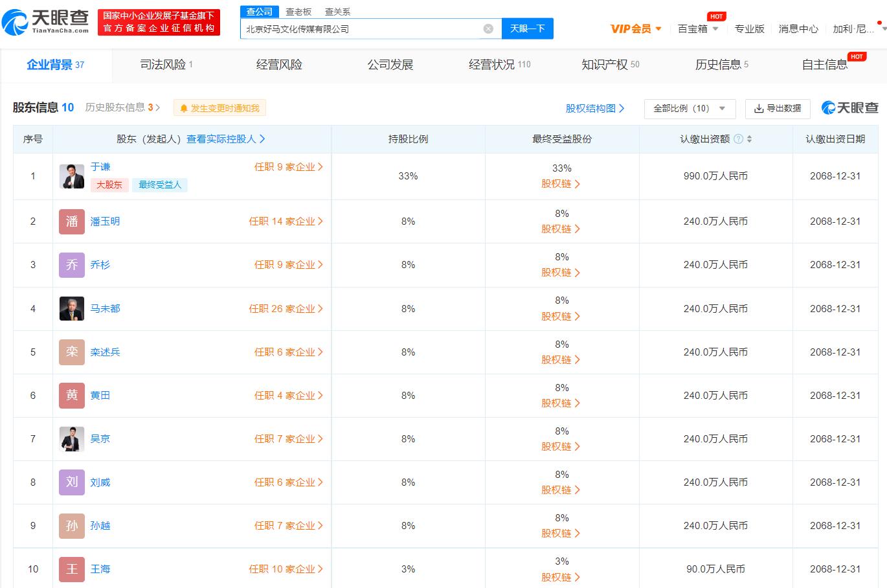Viewport: 887px width, 588px height.
Task: Open the user account dropdown 加利·尼...
Action: 859,28
